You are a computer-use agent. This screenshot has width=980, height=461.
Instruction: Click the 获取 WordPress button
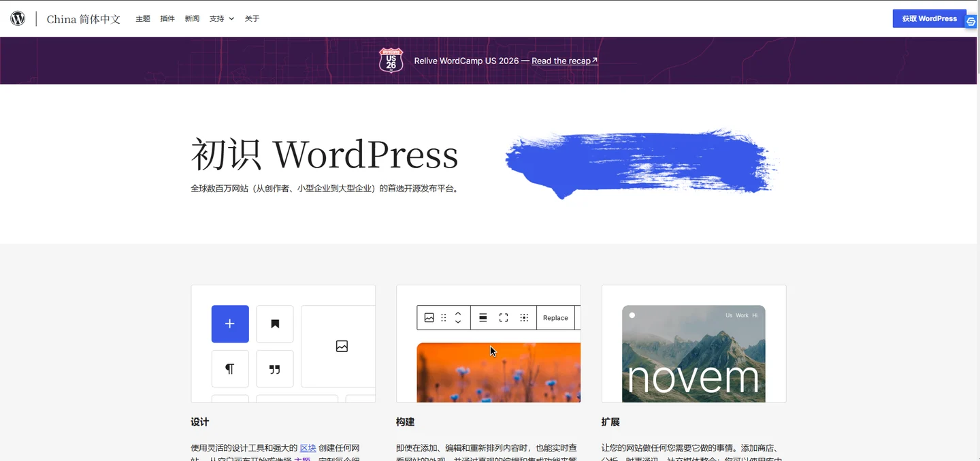click(930, 18)
